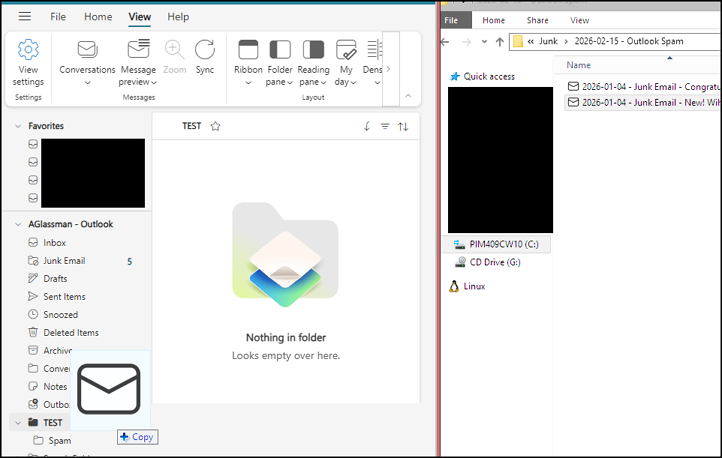Click the back arrow in File Explorer
This screenshot has height=458, width=722.
445,42
